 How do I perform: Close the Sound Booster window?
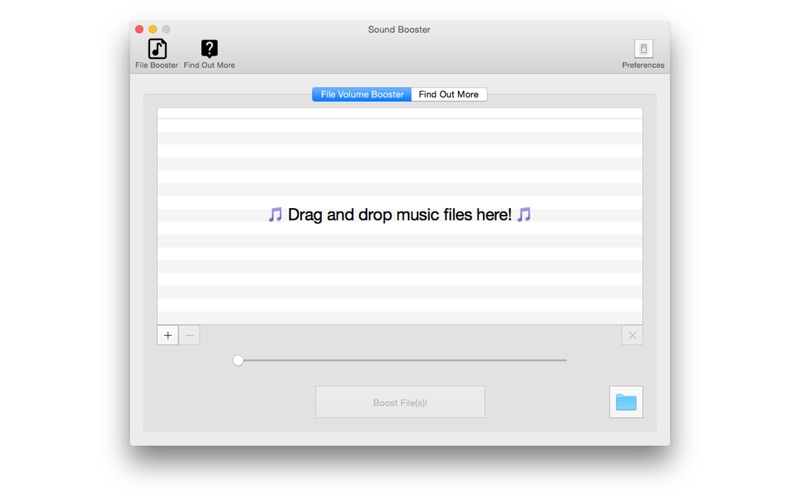click(x=139, y=29)
